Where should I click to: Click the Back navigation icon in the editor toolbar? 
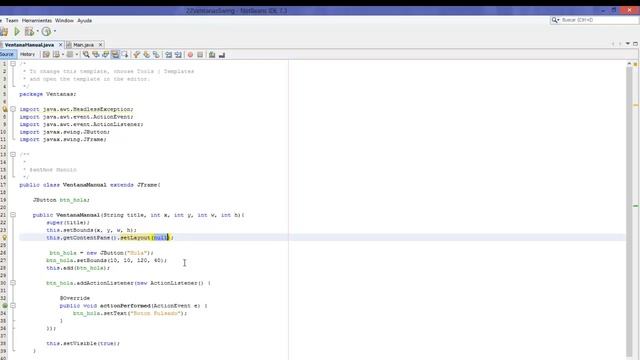point(56,55)
